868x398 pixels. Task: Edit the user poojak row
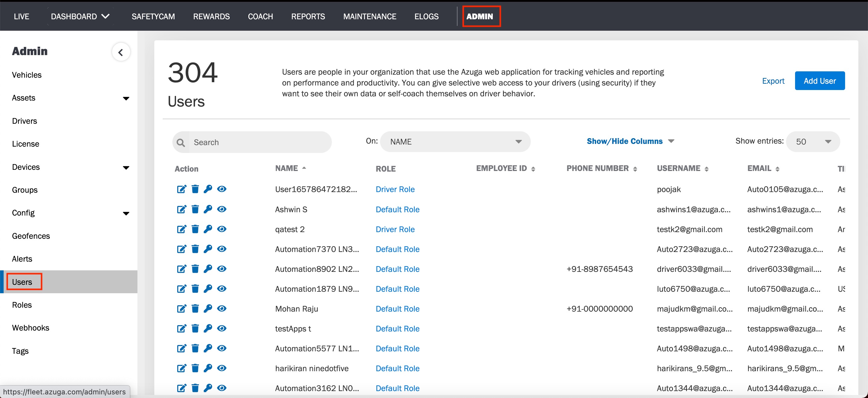(x=182, y=189)
